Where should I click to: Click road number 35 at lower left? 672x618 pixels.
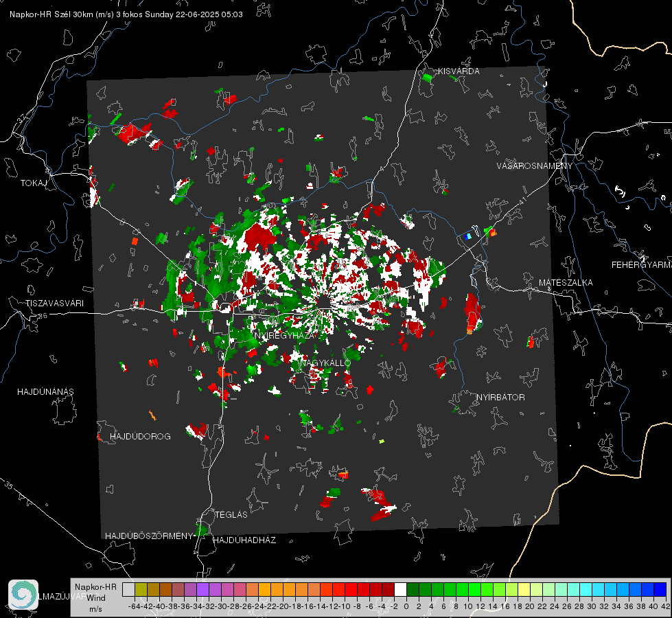[x=9, y=485]
